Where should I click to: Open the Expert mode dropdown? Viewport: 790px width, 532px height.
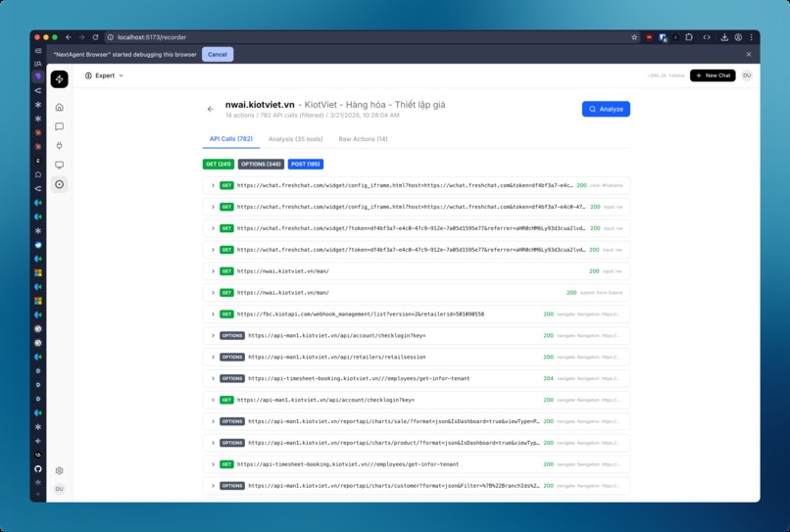104,75
